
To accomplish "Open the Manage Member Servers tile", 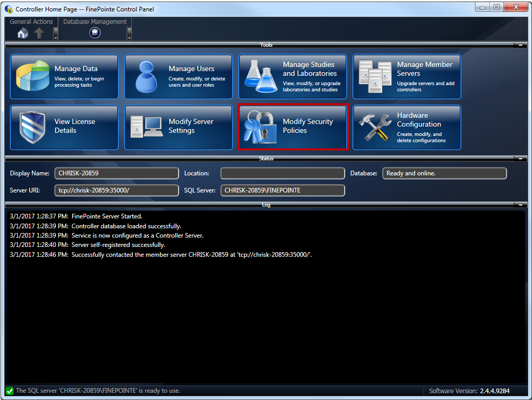I will [x=407, y=77].
